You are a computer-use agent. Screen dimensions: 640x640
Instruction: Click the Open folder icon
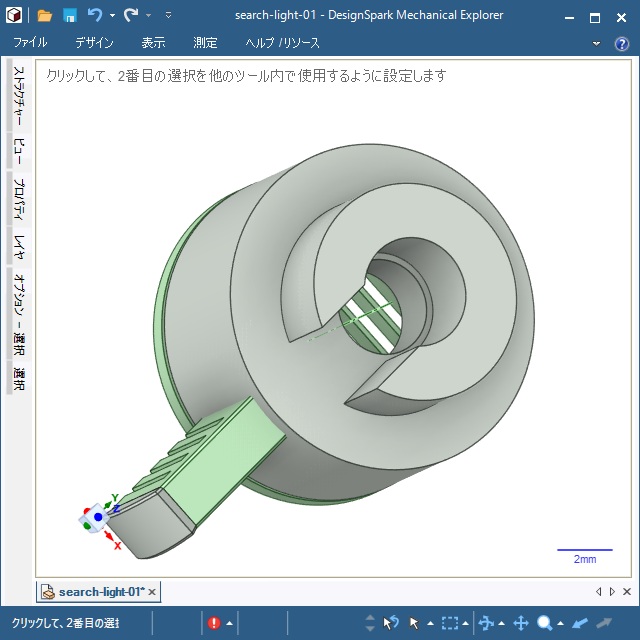click(44, 15)
